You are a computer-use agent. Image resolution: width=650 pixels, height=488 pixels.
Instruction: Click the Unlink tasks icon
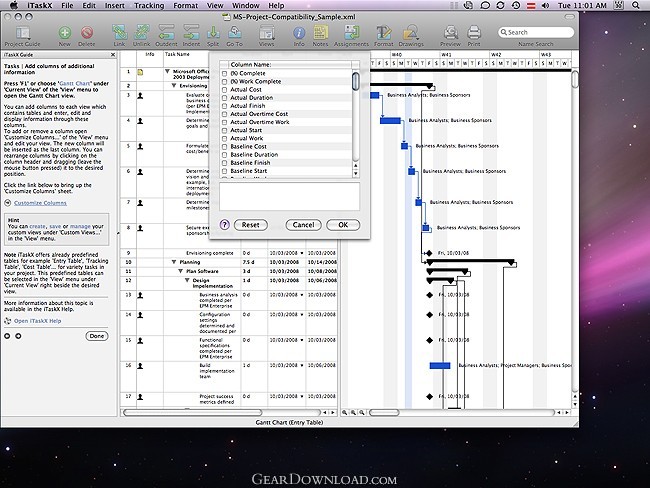click(x=142, y=32)
